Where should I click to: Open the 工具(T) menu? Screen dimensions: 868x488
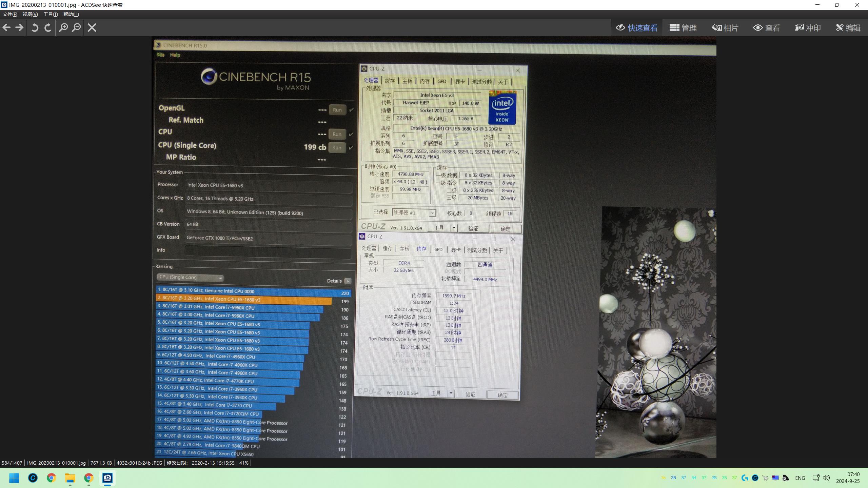pyautogui.click(x=51, y=14)
